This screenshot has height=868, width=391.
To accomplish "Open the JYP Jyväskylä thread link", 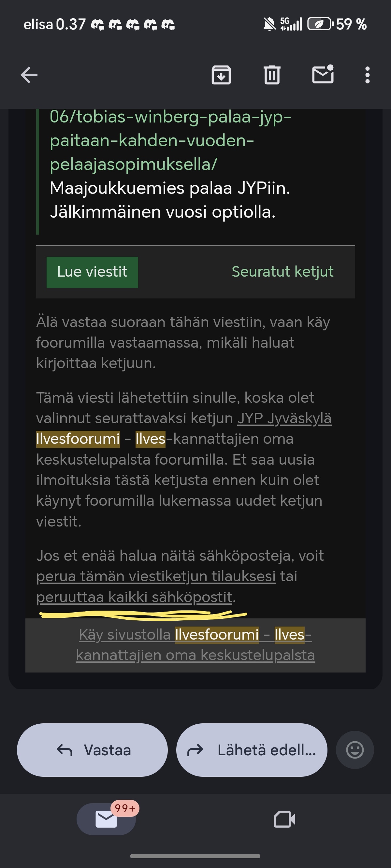I will (x=284, y=418).
